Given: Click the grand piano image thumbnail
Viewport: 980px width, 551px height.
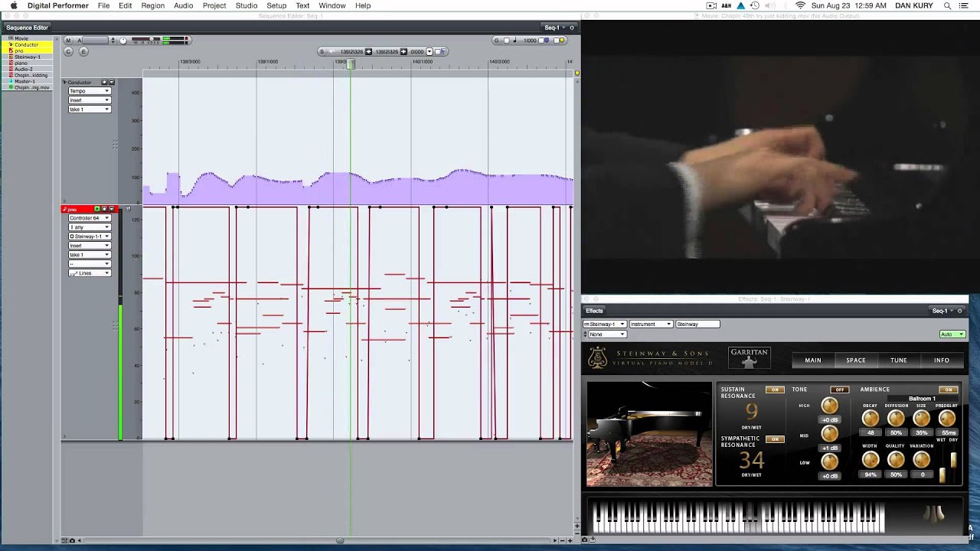Looking at the screenshot, I should pyautogui.click(x=649, y=434).
